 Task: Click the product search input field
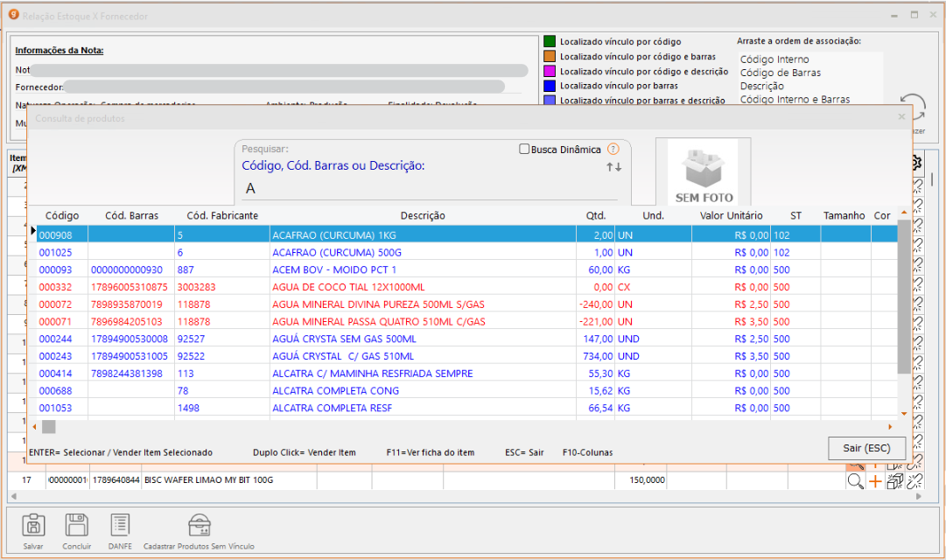(x=430, y=189)
